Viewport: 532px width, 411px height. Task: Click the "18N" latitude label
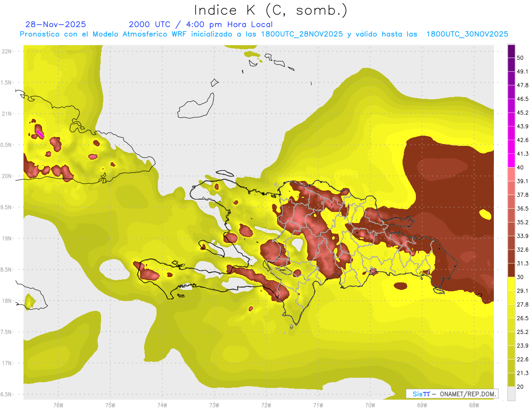tap(8, 301)
